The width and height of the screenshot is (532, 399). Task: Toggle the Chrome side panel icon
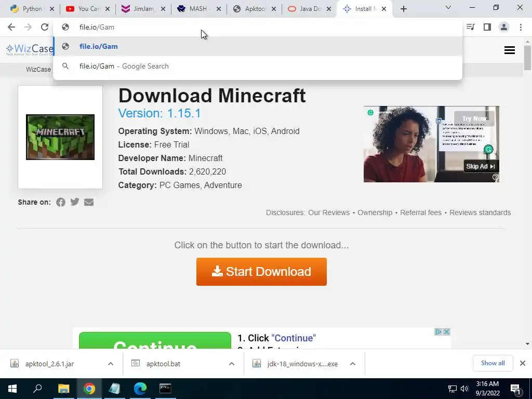[487, 27]
